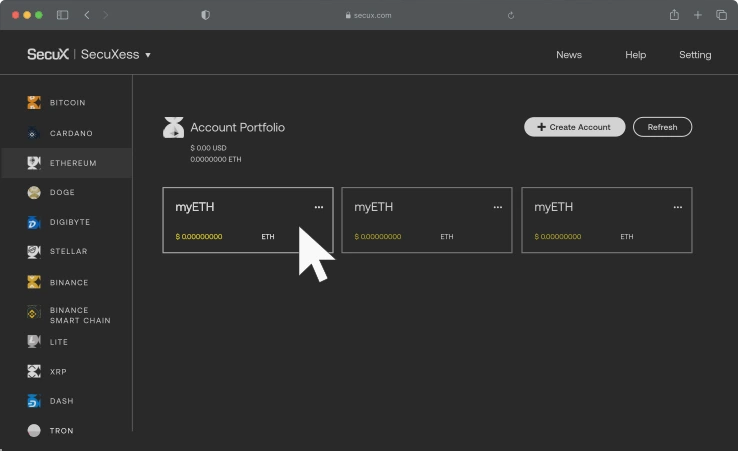Viewport: 738px width, 451px height.
Task: Toggle the browser sidebar button
Action: pos(63,15)
